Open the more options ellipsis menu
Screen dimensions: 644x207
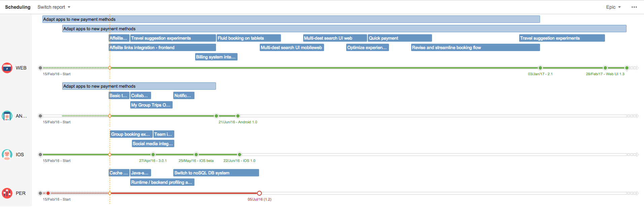click(634, 7)
